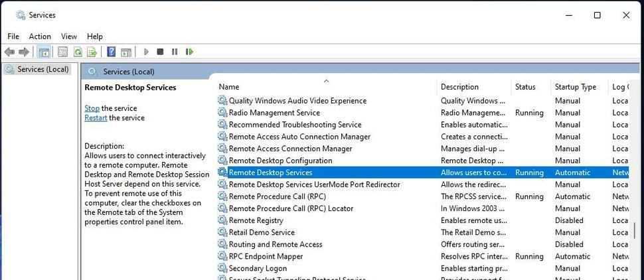Screen dimensions: 644x280
Task: Click Disabled startup type of Remote Registry
Action: pyautogui.click(x=569, y=220)
